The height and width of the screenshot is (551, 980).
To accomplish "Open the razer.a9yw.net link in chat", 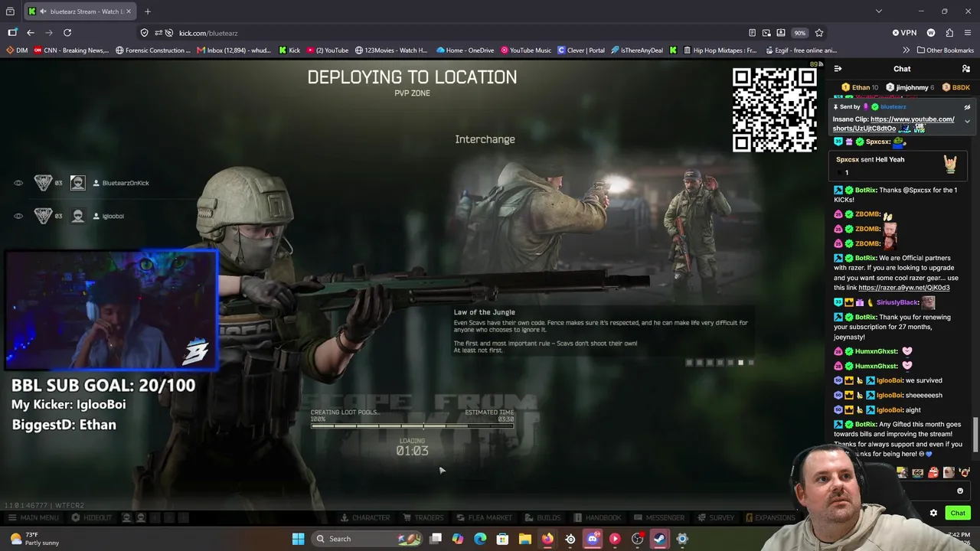I will pyautogui.click(x=904, y=288).
